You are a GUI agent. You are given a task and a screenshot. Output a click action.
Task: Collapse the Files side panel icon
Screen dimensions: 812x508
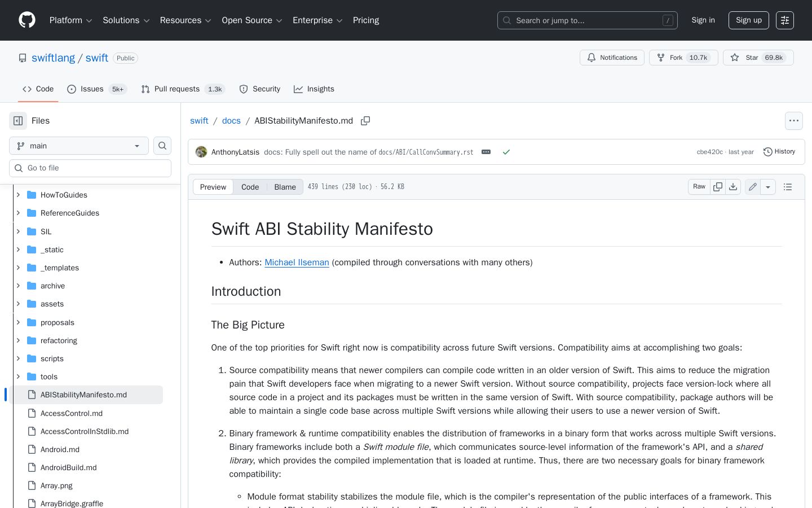[x=18, y=121]
